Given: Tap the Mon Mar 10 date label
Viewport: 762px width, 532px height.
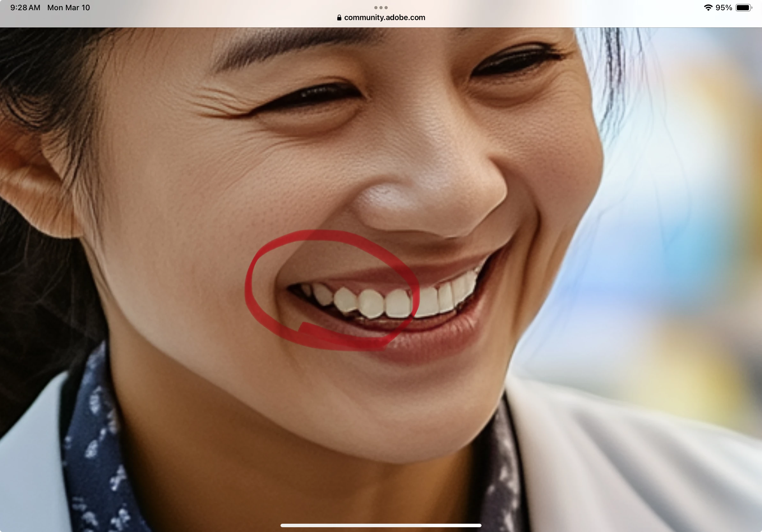Looking at the screenshot, I should click(x=68, y=8).
